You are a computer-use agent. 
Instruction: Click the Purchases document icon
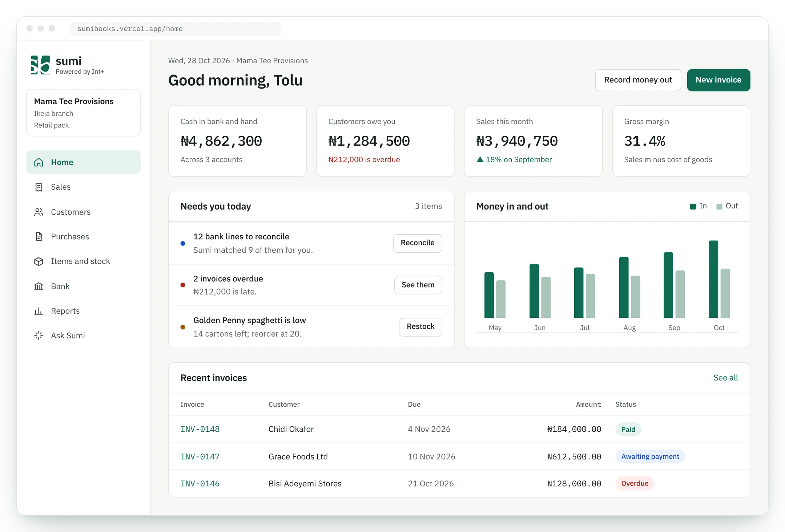[x=39, y=237]
